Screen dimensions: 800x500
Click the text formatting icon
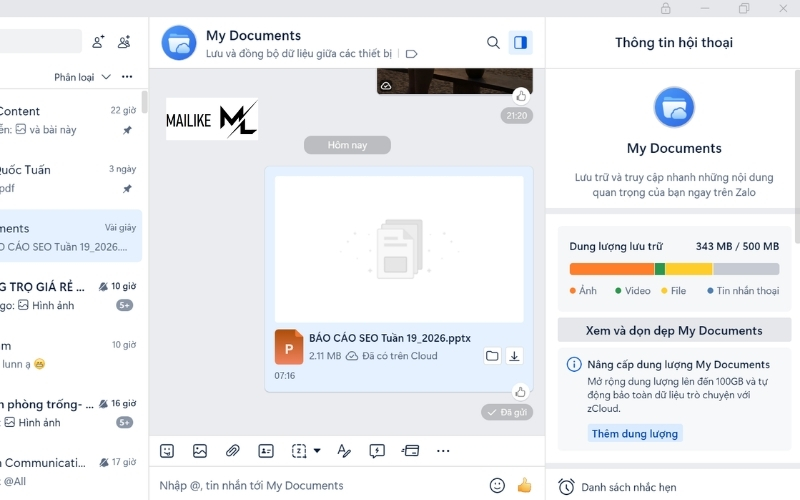pos(344,451)
